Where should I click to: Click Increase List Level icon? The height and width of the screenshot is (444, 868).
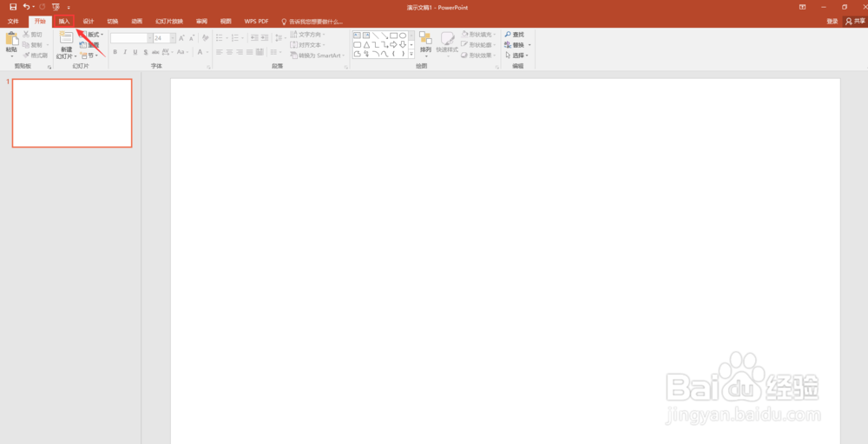(265, 38)
